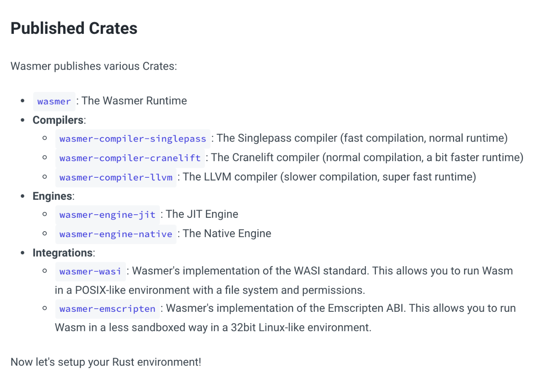Click the bold Integrations list label
This screenshot has width=551, height=392.
click(x=63, y=252)
